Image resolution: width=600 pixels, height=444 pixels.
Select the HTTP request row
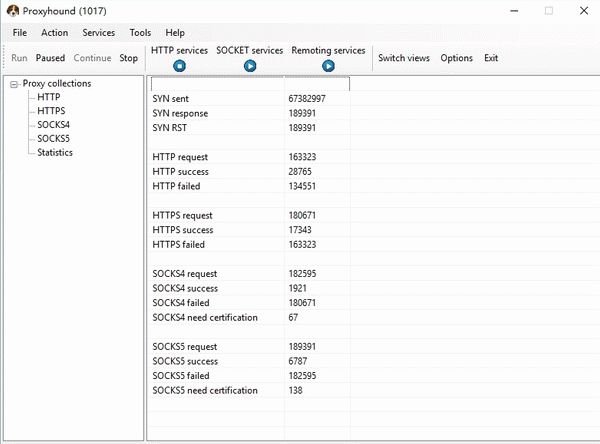(250, 157)
